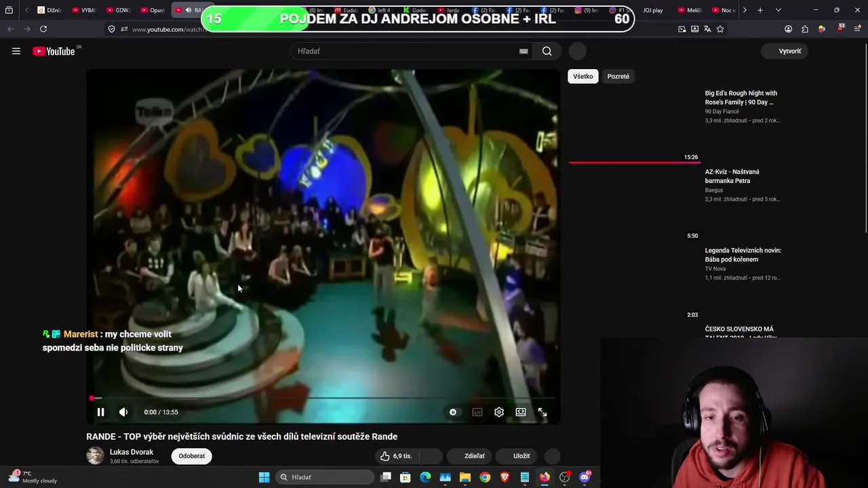
Task: Seek on the red video progress bar
Action: point(323,398)
